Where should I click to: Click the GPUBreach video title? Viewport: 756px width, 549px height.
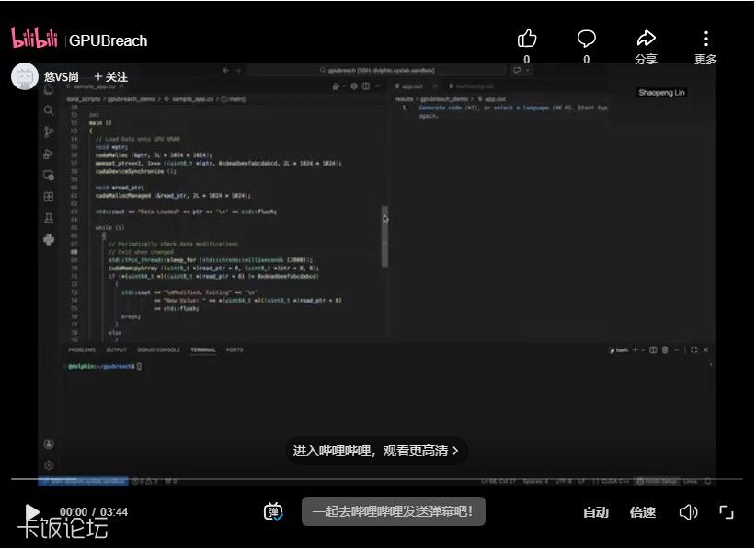(108, 40)
